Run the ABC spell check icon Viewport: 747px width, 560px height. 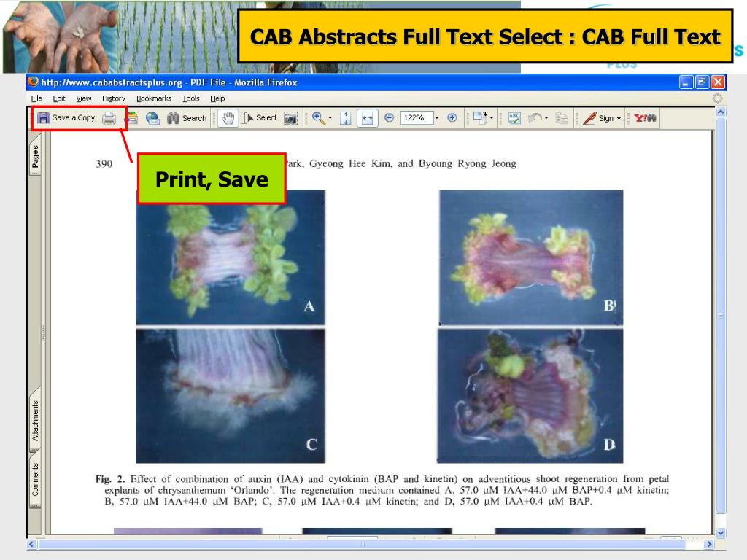click(514, 118)
